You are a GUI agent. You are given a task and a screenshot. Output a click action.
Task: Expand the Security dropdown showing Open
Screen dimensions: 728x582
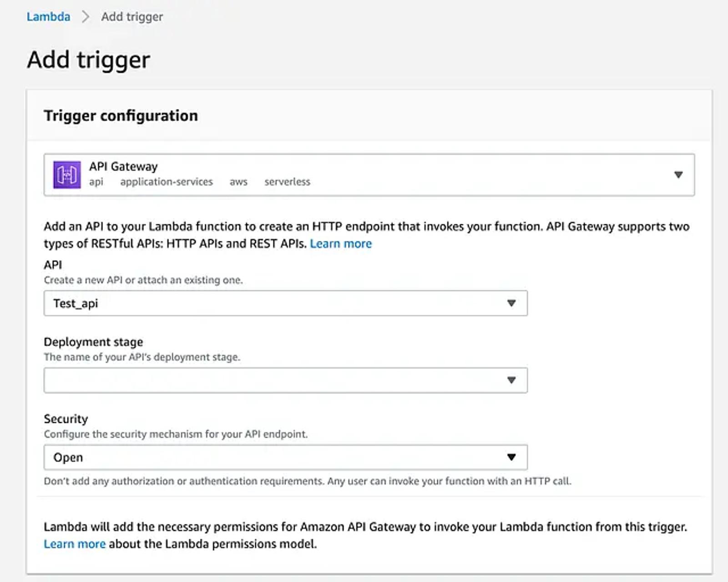pos(286,457)
